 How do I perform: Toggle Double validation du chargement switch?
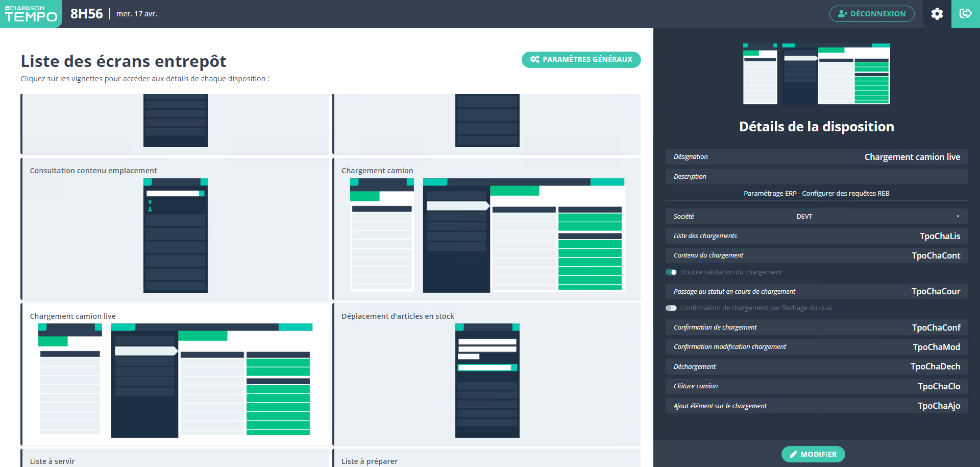coord(671,272)
